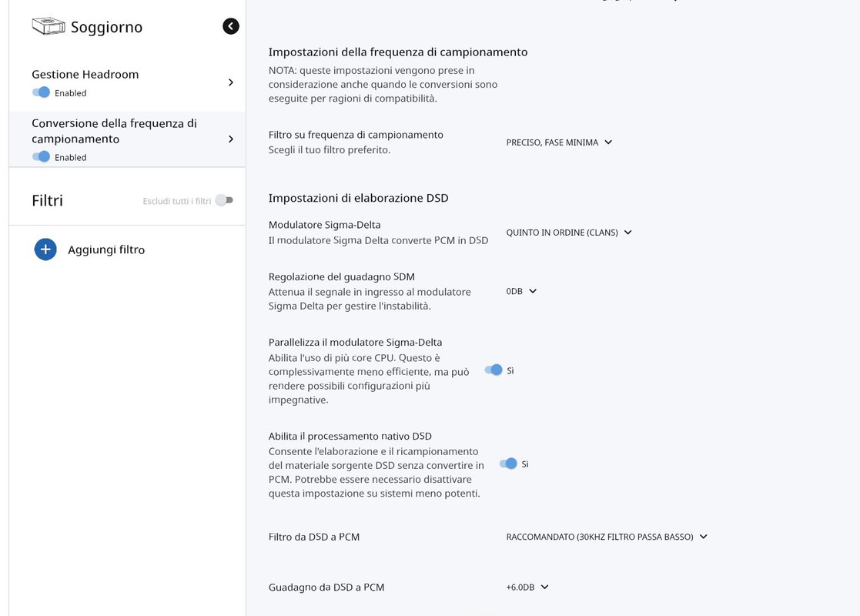Image resolution: width=860 pixels, height=616 pixels.
Task: Open the 0dB SDM gain dropdown
Action: pos(521,291)
